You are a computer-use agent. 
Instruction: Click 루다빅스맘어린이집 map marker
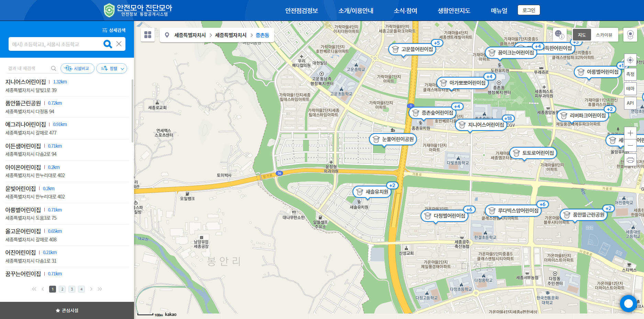[513, 210]
